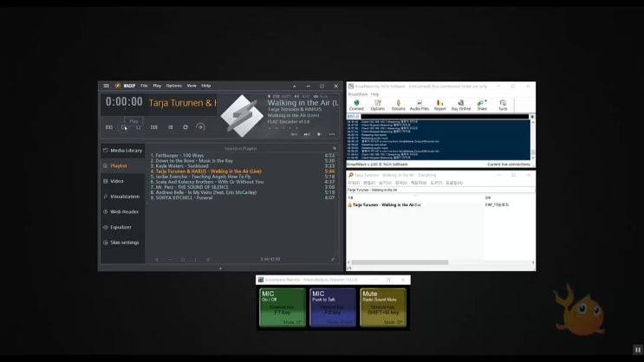Click the next track button in WACUP

pyautogui.click(x=154, y=127)
